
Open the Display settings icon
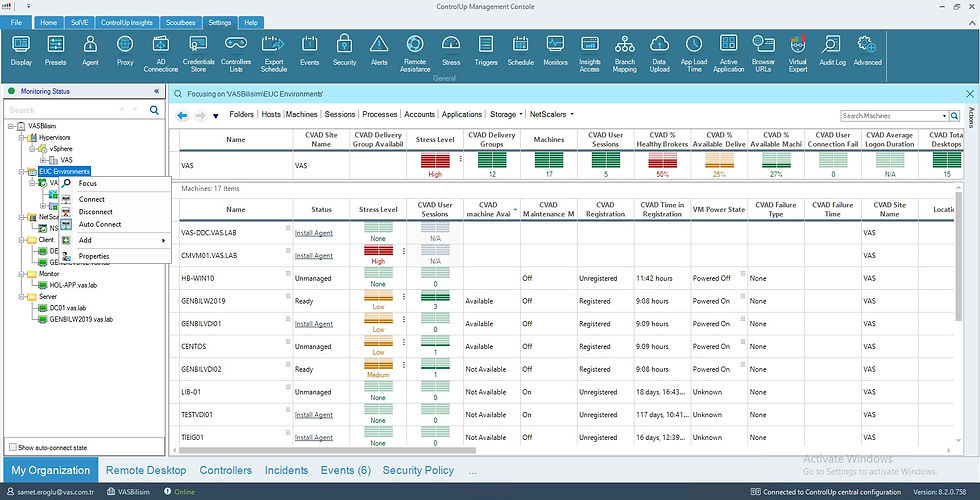tap(21, 51)
